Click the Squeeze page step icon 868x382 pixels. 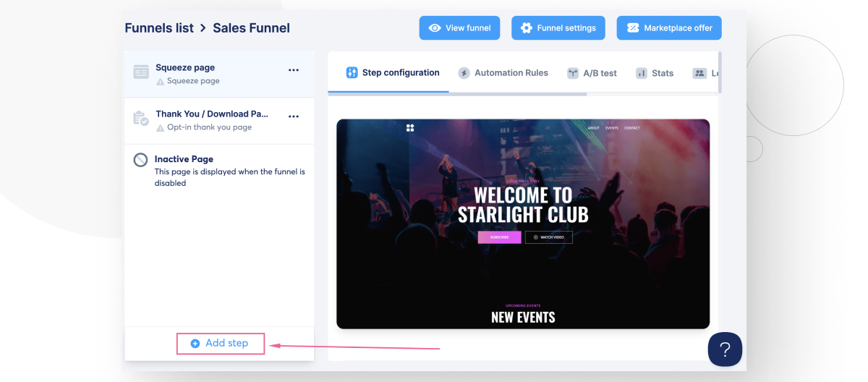(x=141, y=72)
